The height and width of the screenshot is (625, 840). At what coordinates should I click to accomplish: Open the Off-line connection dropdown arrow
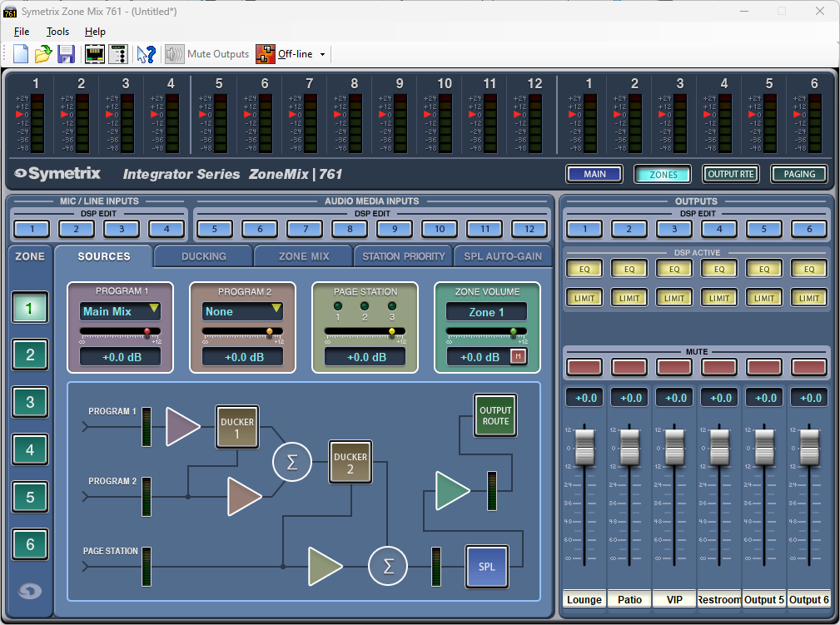pyautogui.click(x=323, y=55)
